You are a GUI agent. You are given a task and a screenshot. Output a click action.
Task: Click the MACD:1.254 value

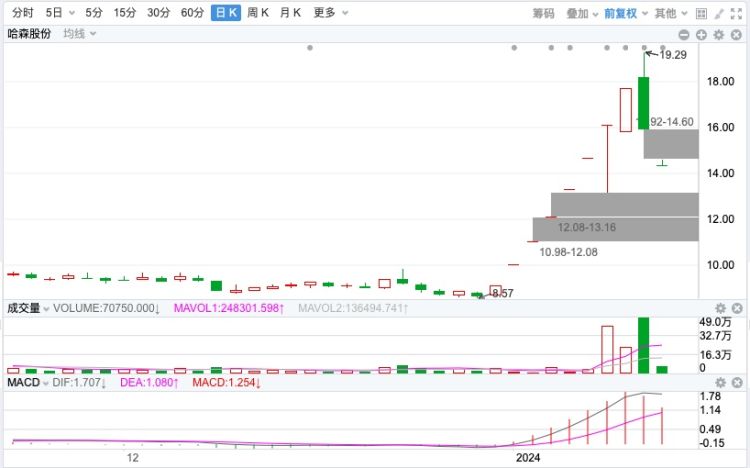pos(226,382)
